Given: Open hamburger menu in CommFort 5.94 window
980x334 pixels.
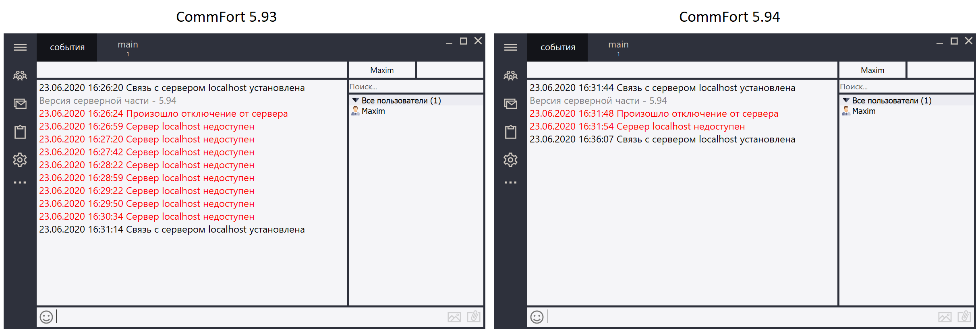Looking at the screenshot, I should tap(511, 47).
